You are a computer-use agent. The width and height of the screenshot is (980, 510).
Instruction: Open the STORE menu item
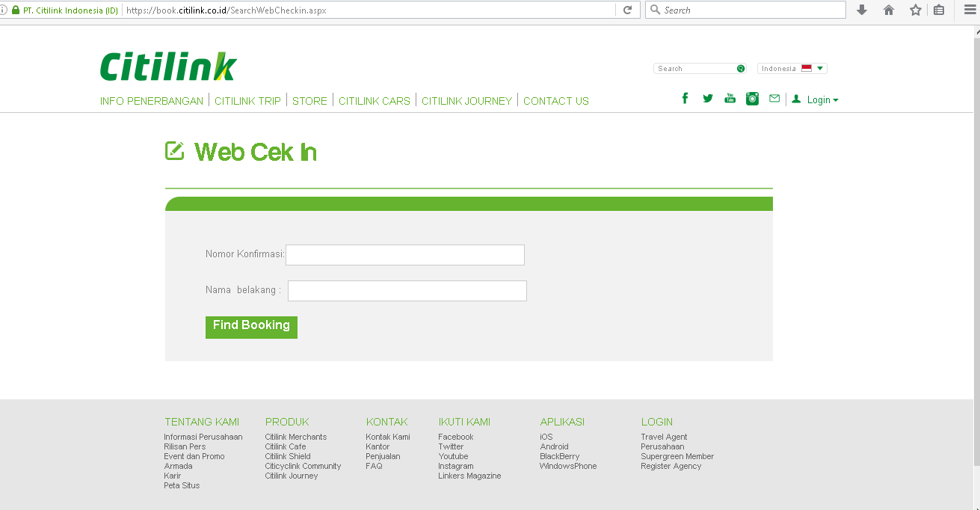point(309,101)
